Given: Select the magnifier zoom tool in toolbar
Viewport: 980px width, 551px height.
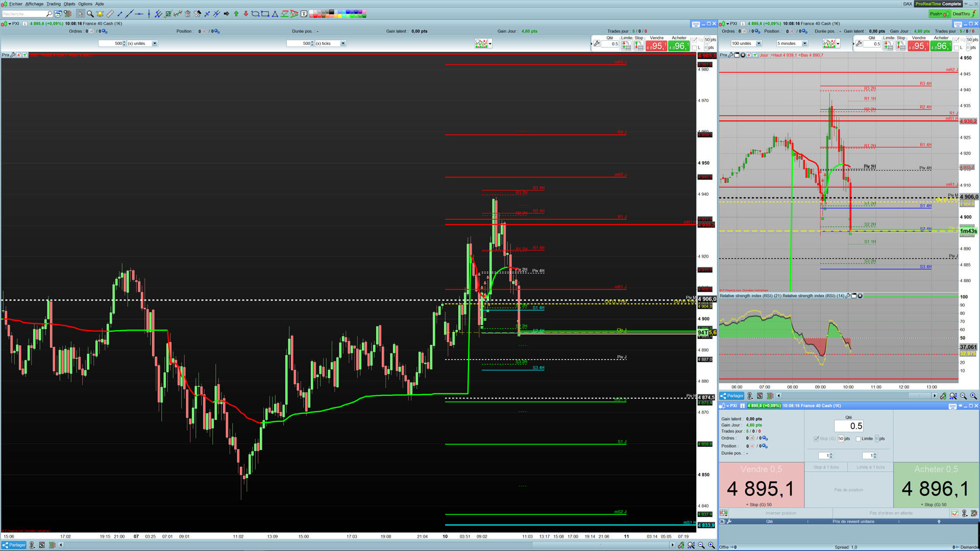Looking at the screenshot, I should pyautogui.click(x=90, y=14).
